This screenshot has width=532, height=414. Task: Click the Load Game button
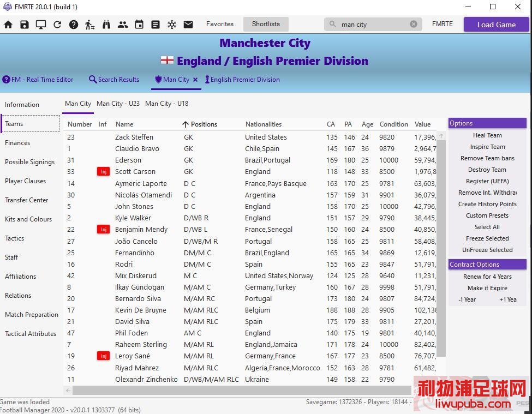coord(497,25)
